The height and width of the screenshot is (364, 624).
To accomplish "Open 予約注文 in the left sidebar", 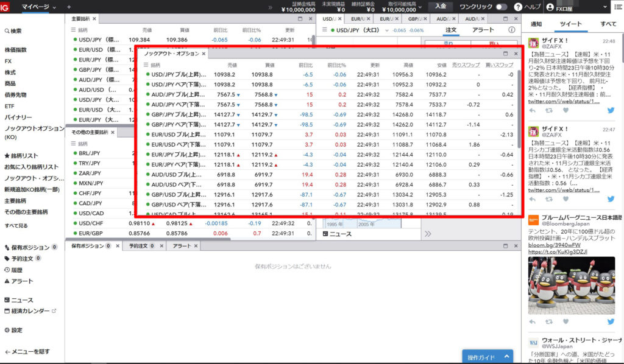I will tap(23, 258).
